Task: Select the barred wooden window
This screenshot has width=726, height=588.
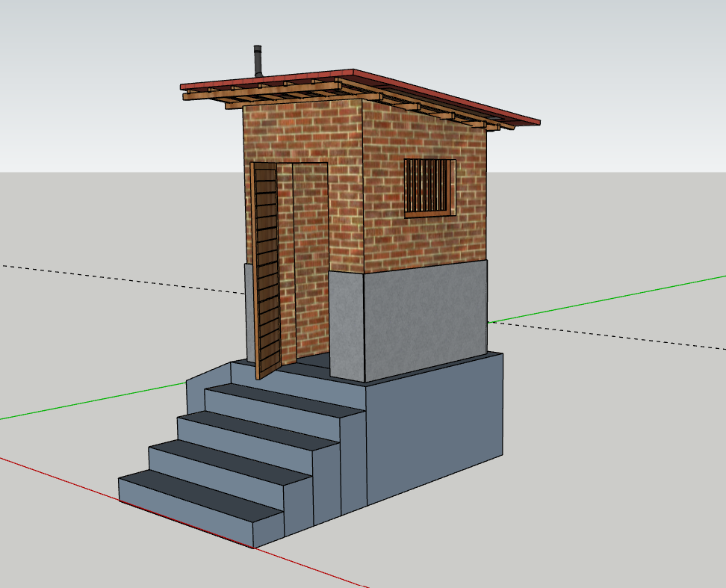Action: tap(429, 188)
